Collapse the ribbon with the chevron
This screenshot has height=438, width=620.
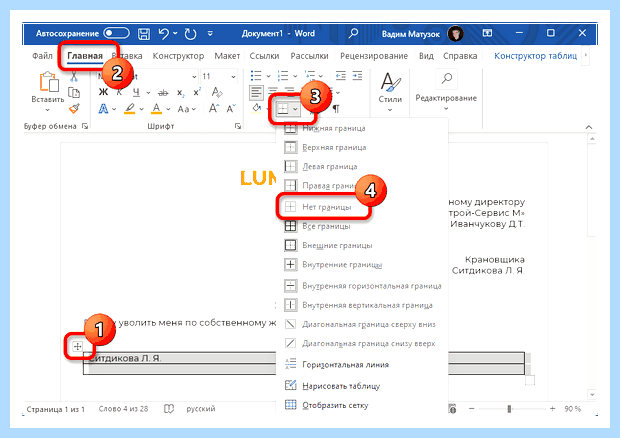click(x=589, y=127)
